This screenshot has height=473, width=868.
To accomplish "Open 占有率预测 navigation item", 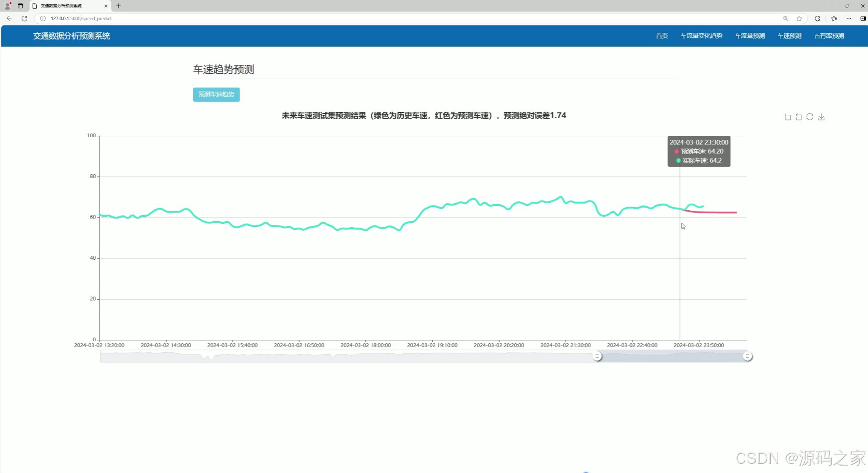I will (829, 36).
